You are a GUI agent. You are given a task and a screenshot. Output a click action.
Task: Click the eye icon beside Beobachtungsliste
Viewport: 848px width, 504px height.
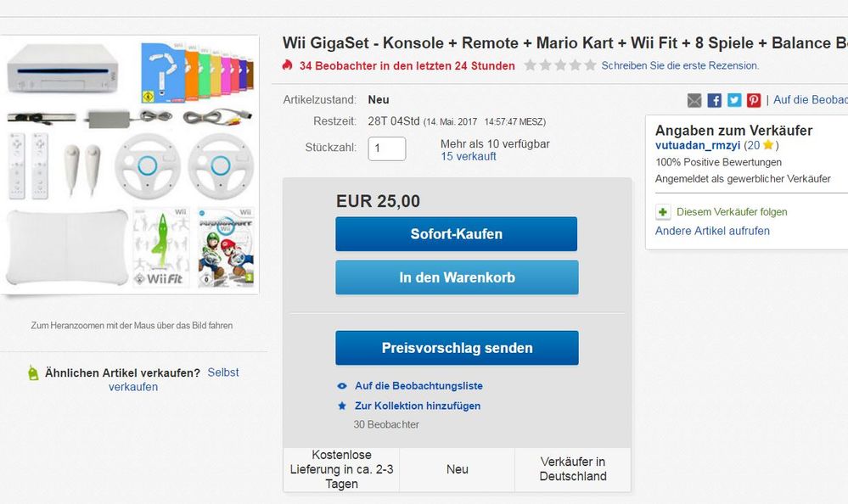[344, 386]
